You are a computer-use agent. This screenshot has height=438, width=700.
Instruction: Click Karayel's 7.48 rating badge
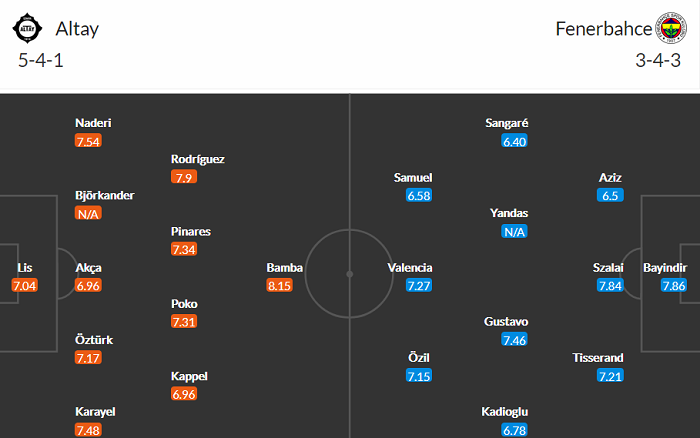coord(89,430)
